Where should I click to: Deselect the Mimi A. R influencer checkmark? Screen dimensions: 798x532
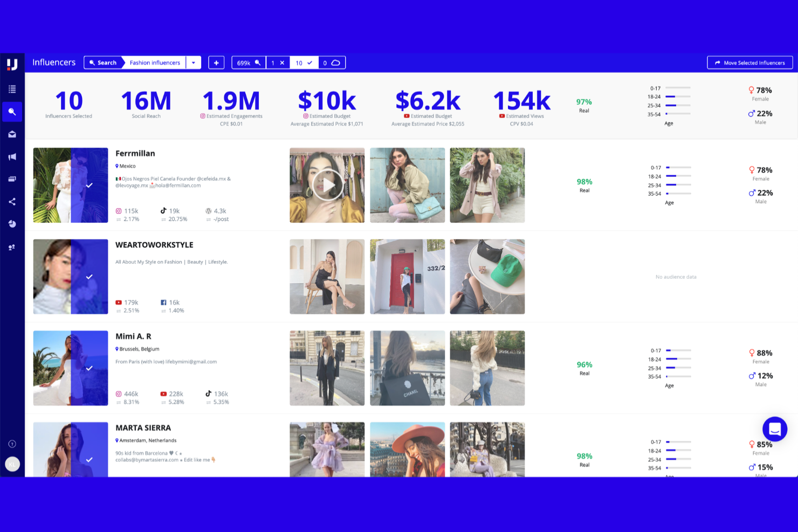pyautogui.click(x=90, y=368)
